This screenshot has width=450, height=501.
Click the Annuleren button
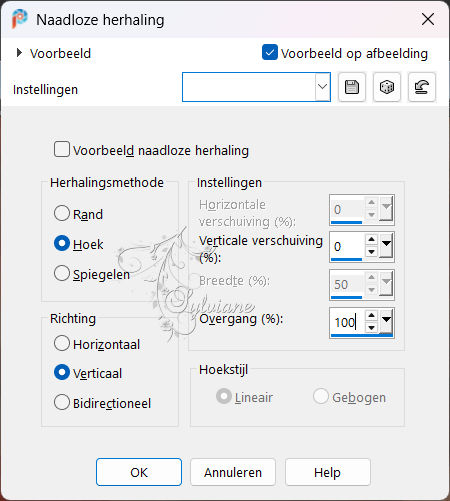coord(233,472)
